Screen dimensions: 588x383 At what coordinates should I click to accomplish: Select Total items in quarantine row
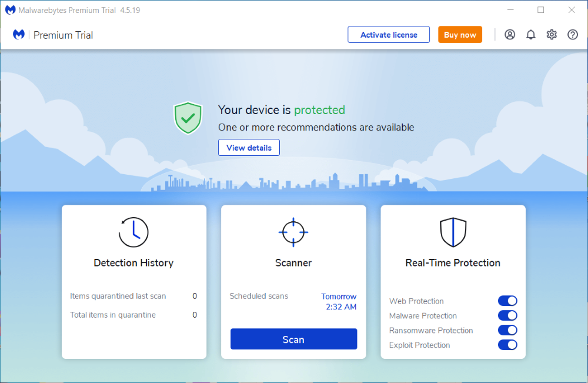click(133, 315)
